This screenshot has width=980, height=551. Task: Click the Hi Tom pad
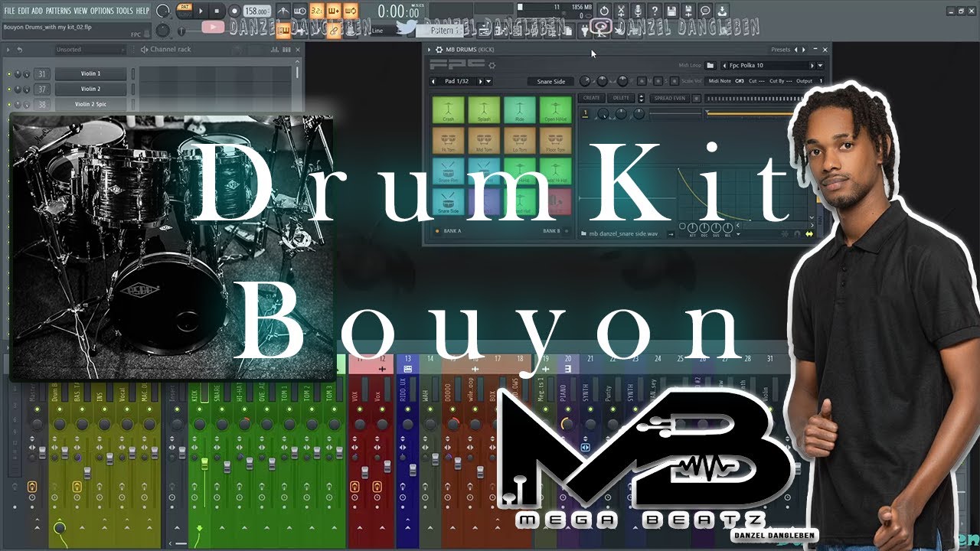[449, 140]
